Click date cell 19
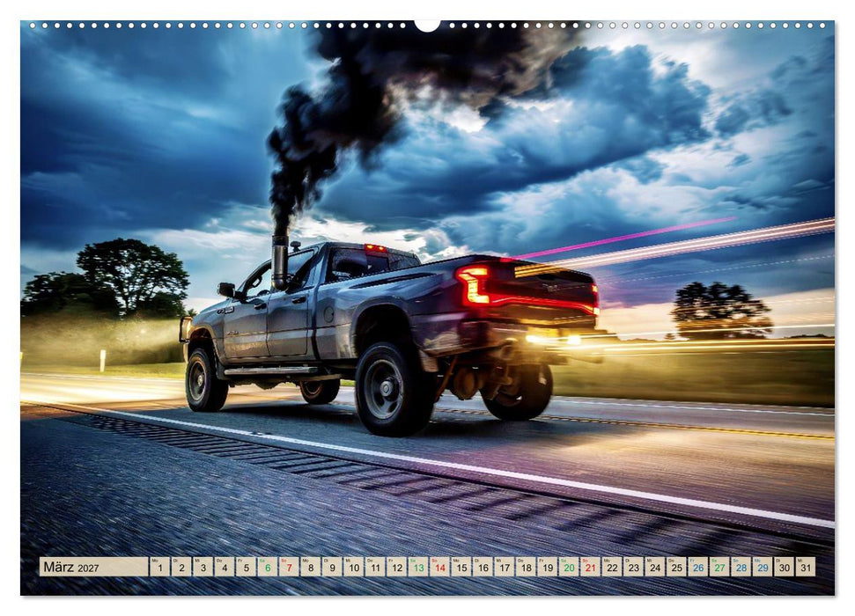This screenshot has height=616, width=855. pos(548,567)
